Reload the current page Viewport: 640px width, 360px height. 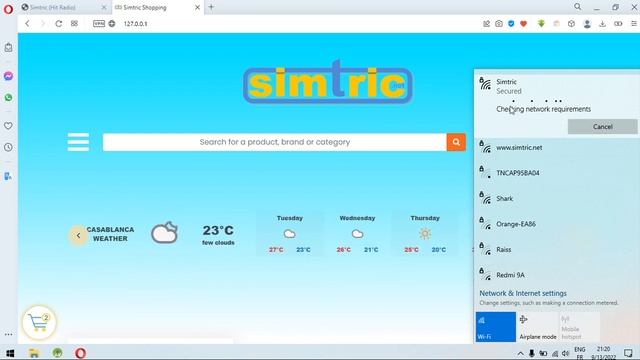[59, 24]
